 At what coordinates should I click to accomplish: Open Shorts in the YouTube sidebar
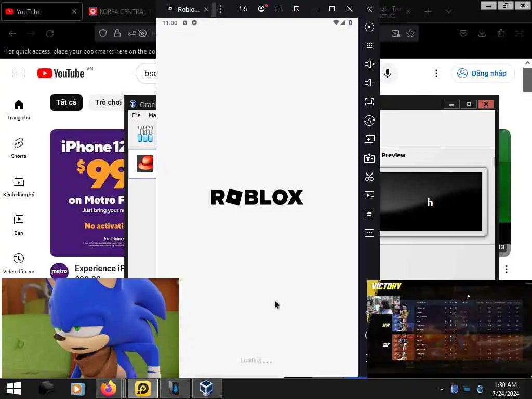19,148
